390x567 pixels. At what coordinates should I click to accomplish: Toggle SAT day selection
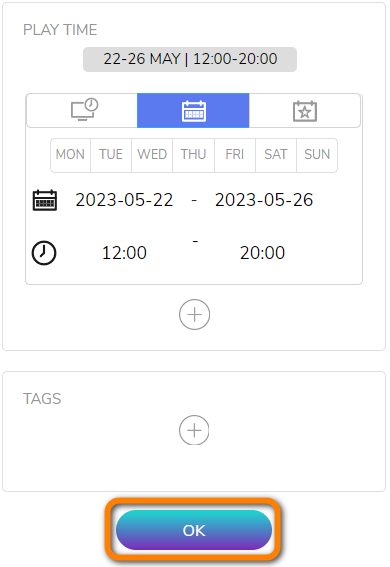click(x=276, y=155)
